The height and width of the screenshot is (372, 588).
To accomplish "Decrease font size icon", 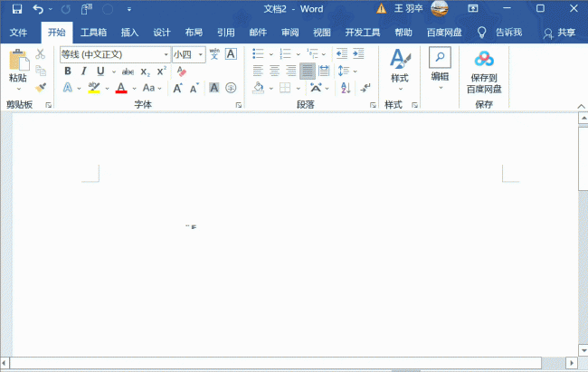I will point(194,88).
